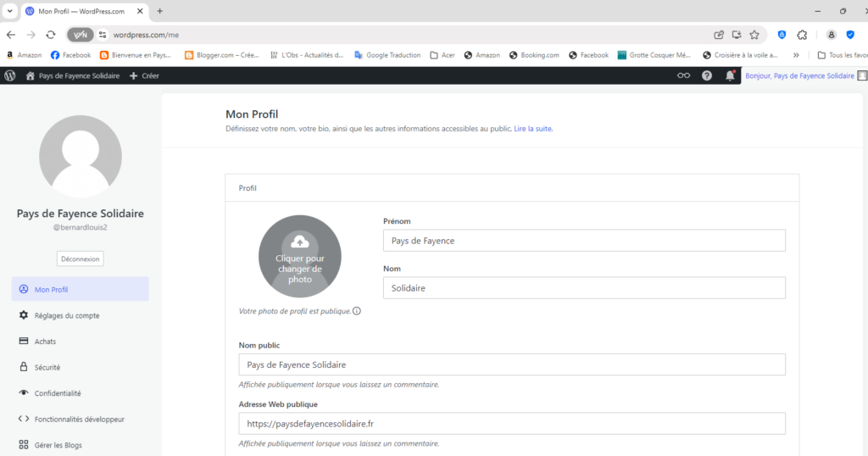This screenshot has width=868, height=456.
Task: Go to Réglages du compte
Action: (66, 315)
